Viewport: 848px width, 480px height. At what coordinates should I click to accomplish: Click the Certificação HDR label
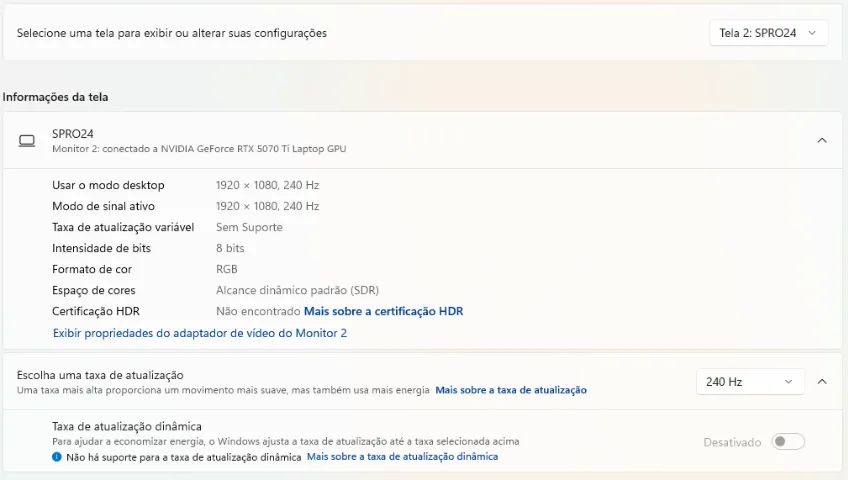[96, 311]
